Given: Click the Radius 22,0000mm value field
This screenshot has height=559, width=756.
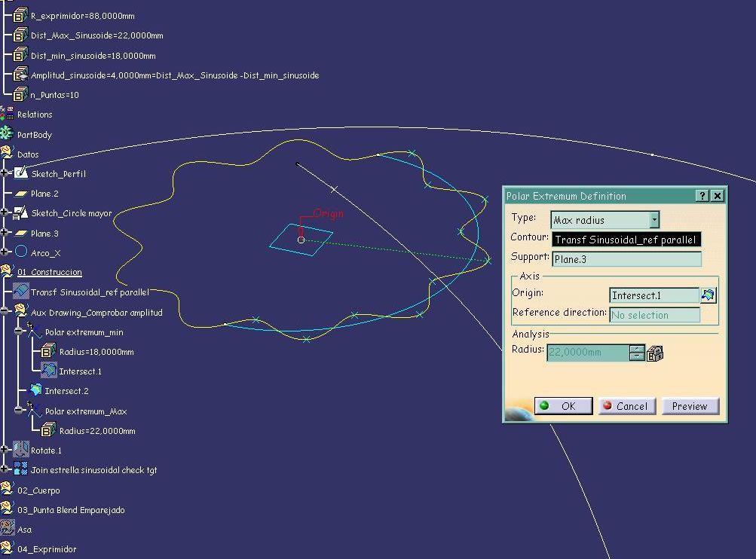Looking at the screenshot, I should (x=588, y=353).
